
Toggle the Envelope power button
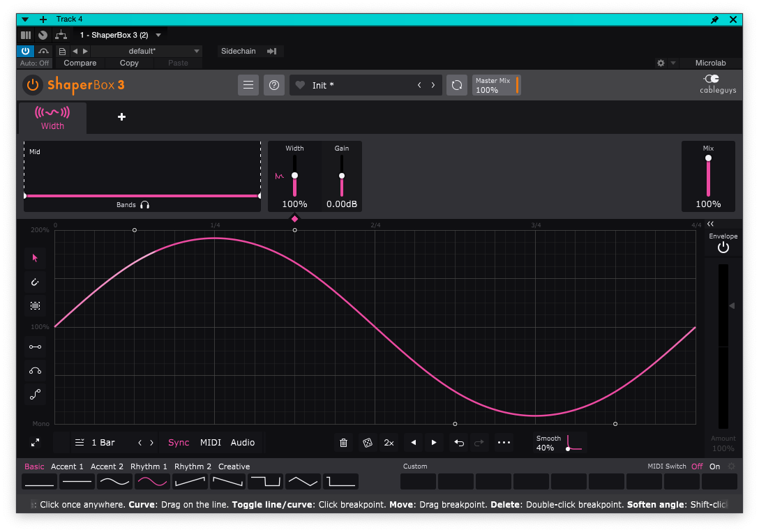click(x=723, y=248)
